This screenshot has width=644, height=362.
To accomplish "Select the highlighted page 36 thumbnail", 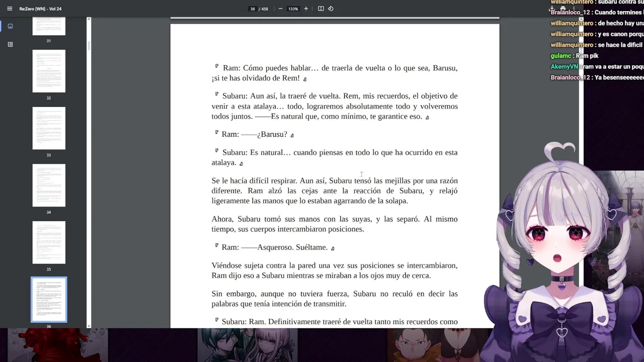I will point(49,300).
